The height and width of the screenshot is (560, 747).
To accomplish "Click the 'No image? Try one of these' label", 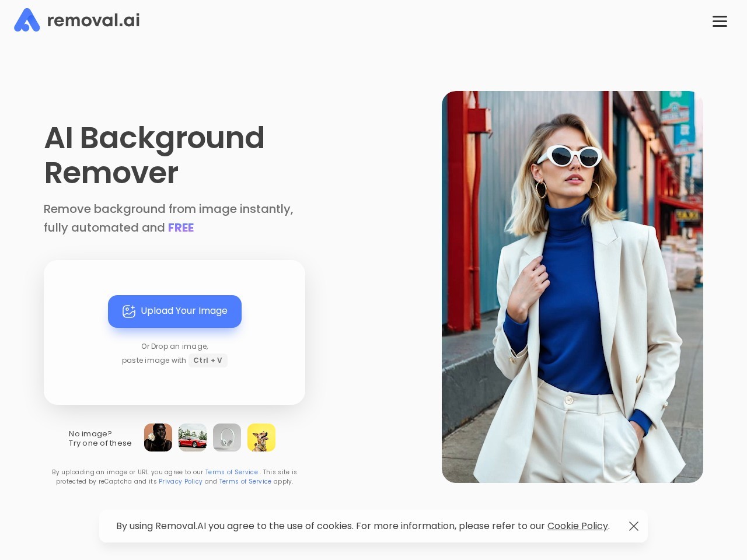I will coord(100,439).
